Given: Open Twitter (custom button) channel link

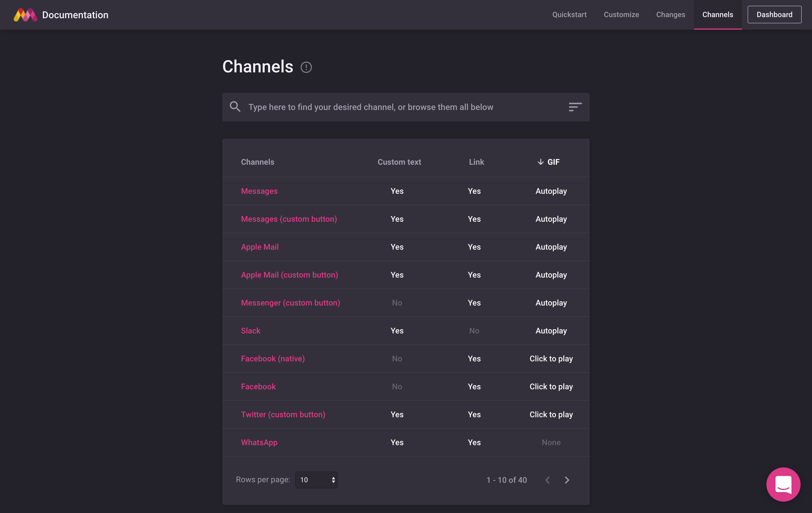Looking at the screenshot, I should tap(283, 415).
